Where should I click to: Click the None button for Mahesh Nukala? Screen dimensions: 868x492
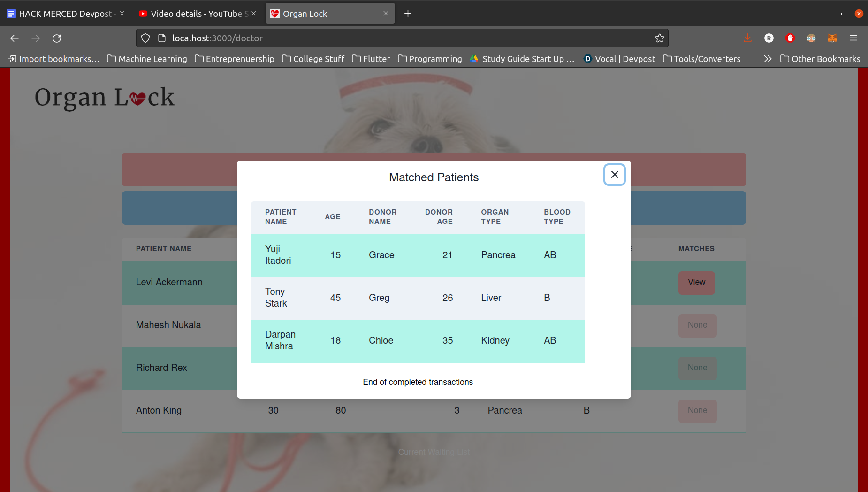(x=697, y=325)
